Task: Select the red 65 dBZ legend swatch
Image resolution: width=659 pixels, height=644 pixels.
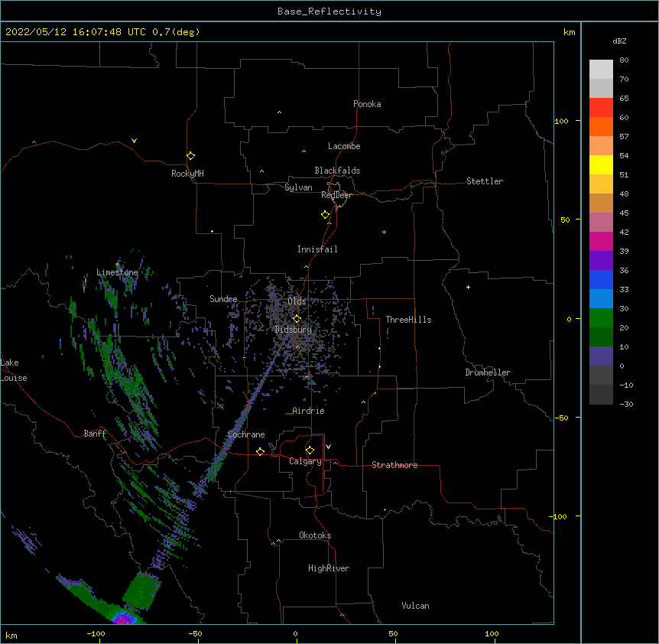Action: tap(601, 108)
